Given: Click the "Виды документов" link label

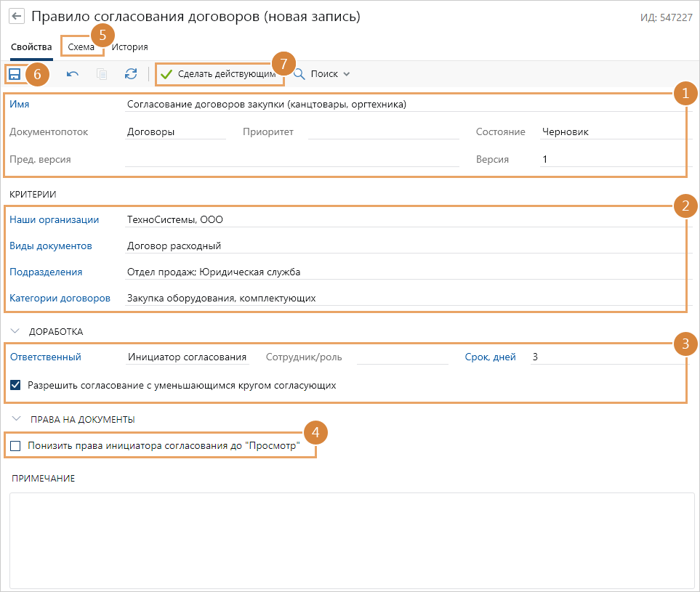Looking at the screenshot, I should pyautogui.click(x=51, y=246).
